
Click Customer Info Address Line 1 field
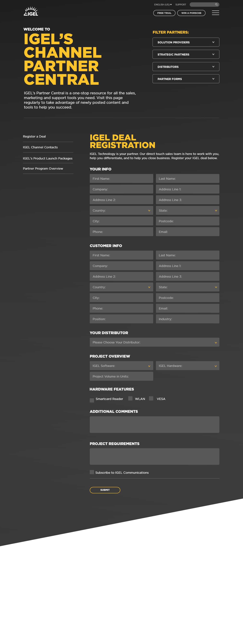click(187, 266)
